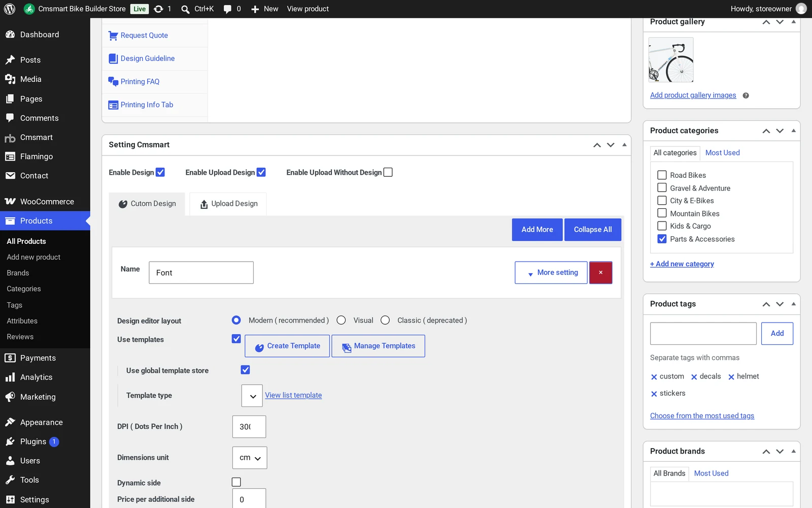Move Product categories panel down
The height and width of the screenshot is (508, 812).
780,131
